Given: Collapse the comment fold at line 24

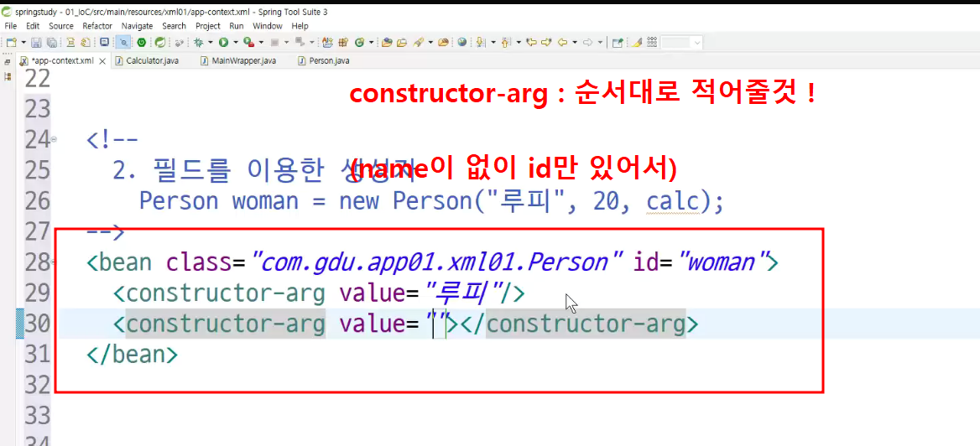Looking at the screenshot, I should pyautogui.click(x=53, y=138).
